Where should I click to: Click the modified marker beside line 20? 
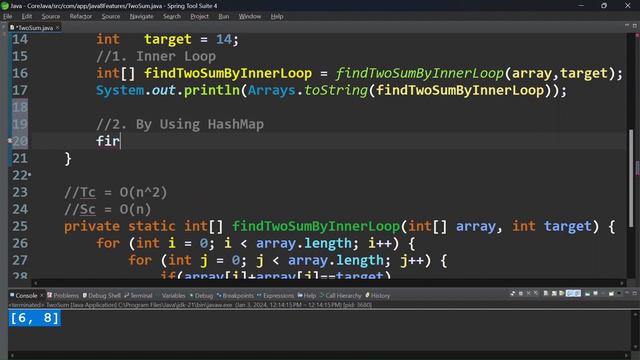(x=10, y=141)
